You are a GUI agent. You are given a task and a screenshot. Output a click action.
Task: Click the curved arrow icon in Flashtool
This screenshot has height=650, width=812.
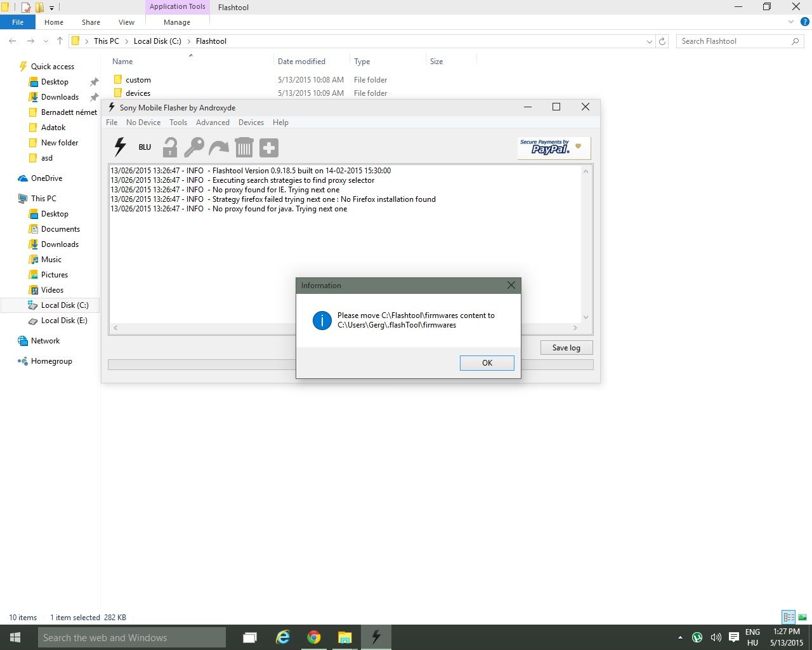tap(219, 148)
